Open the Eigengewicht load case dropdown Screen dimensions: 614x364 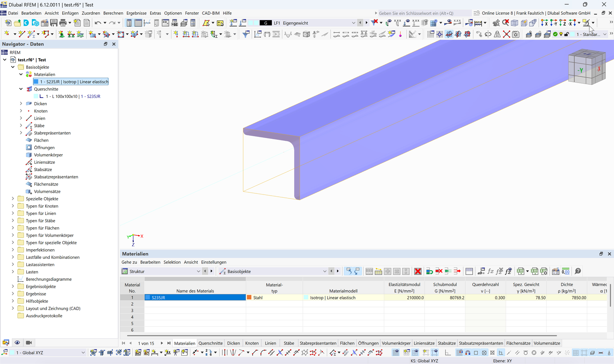(x=353, y=23)
